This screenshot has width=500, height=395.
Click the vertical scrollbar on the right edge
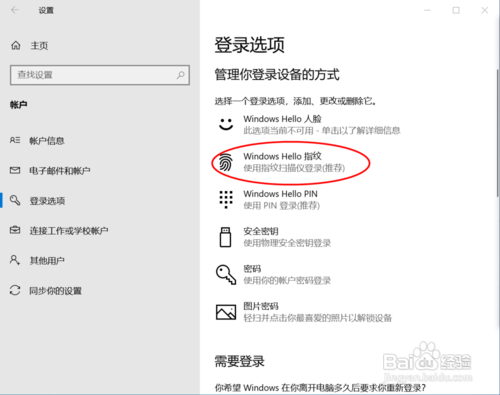click(x=498, y=133)
